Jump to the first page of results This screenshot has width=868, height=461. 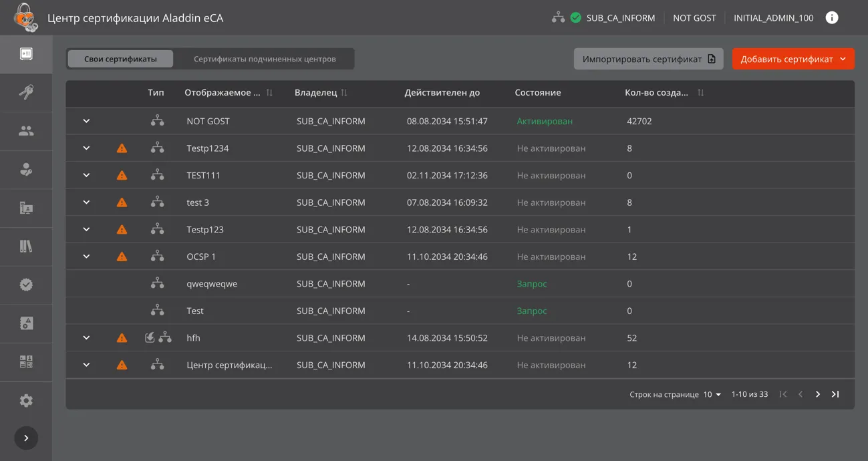[783, 395]
